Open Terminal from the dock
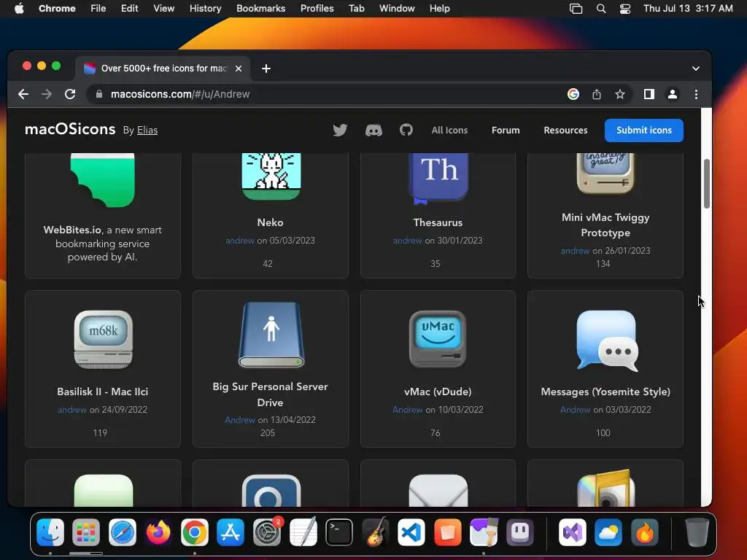This screenshot has width=747, height=560. point(339,532)
